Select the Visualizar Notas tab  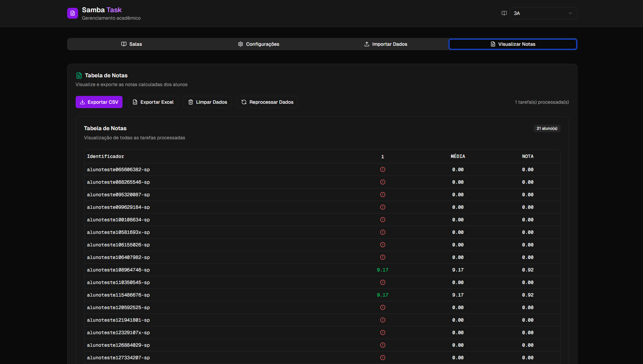click(x=513, y=44)
